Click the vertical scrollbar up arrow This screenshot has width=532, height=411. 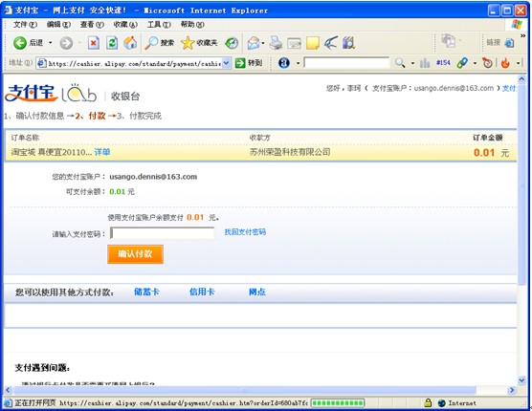521,79
